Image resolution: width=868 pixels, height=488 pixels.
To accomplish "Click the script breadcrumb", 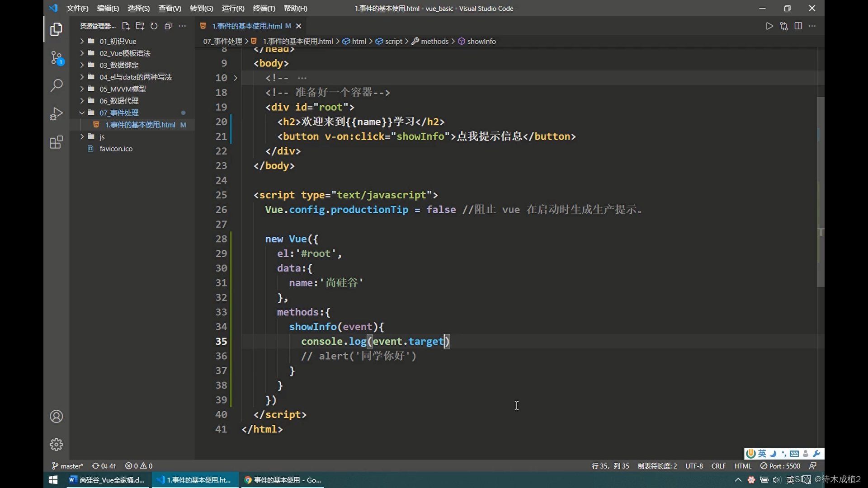I will click(x=389, y=41).
